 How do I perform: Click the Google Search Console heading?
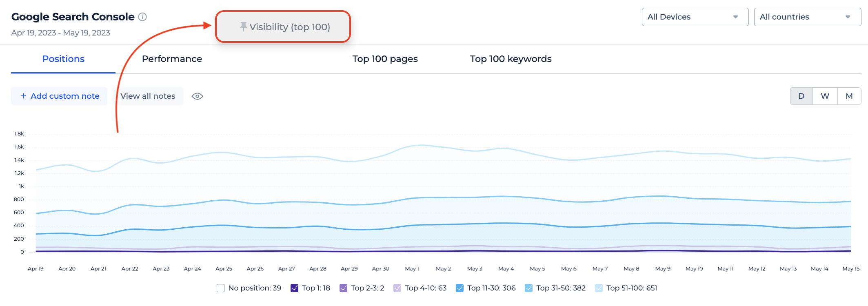tap(73, 17)
